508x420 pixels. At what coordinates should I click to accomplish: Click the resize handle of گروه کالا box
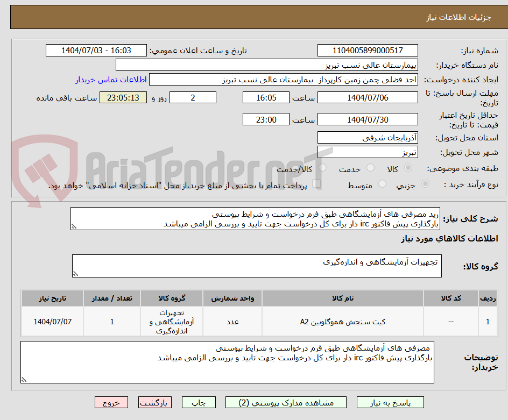76,274
